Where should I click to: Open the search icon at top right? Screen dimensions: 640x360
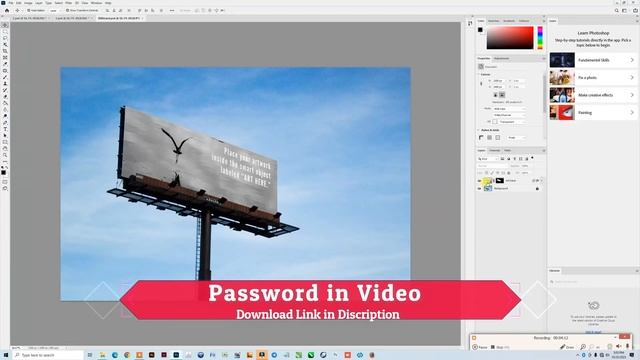(x=616, y=11)
